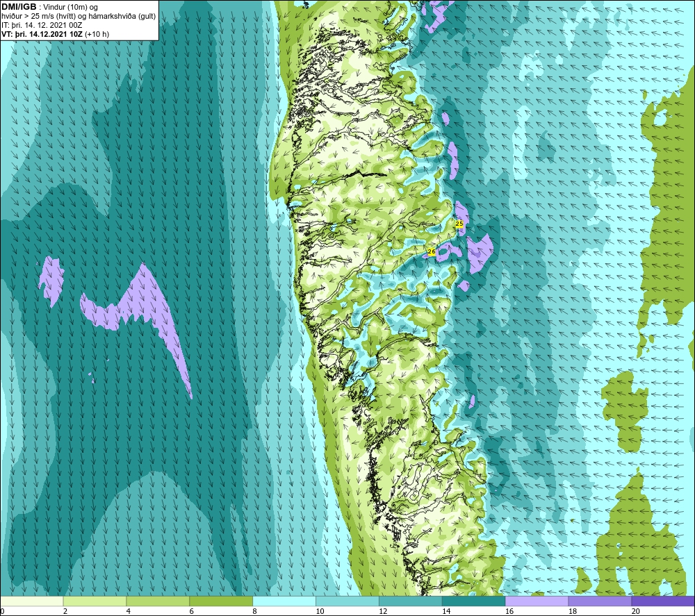Click the legend scale value "10"

click(320, 611)
